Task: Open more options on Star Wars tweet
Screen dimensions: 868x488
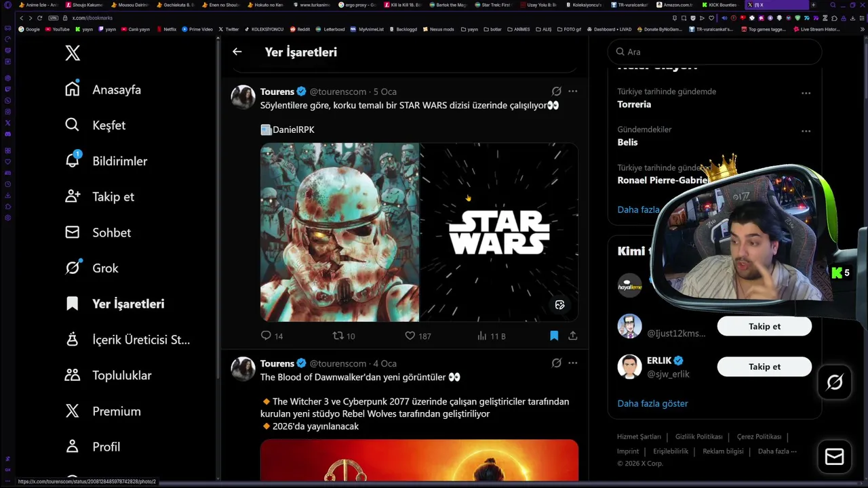Action: click(x=573, y=91)
